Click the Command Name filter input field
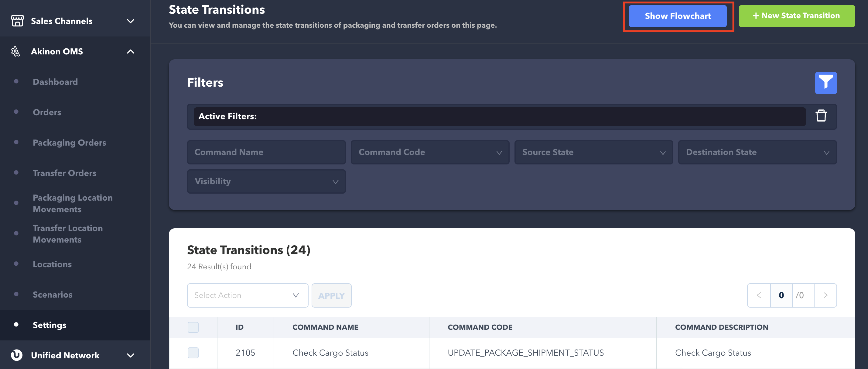The width and height of the screenshot is (868, 369). (x=266, y=153)
